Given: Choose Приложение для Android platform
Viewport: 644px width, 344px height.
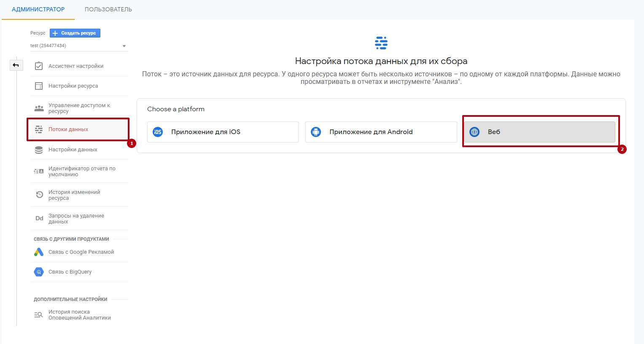Looking at the screenshot, I should (381, 132).
